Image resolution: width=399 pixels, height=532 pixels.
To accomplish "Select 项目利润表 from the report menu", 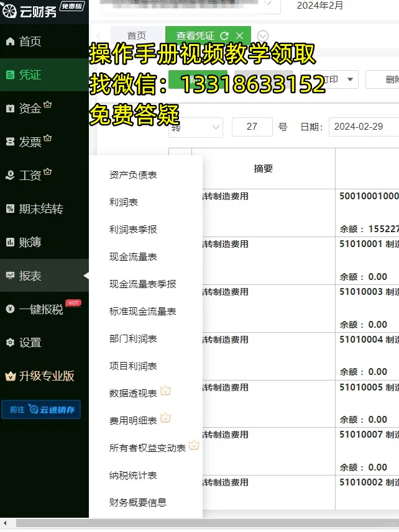I will click(x=133, y=366).
